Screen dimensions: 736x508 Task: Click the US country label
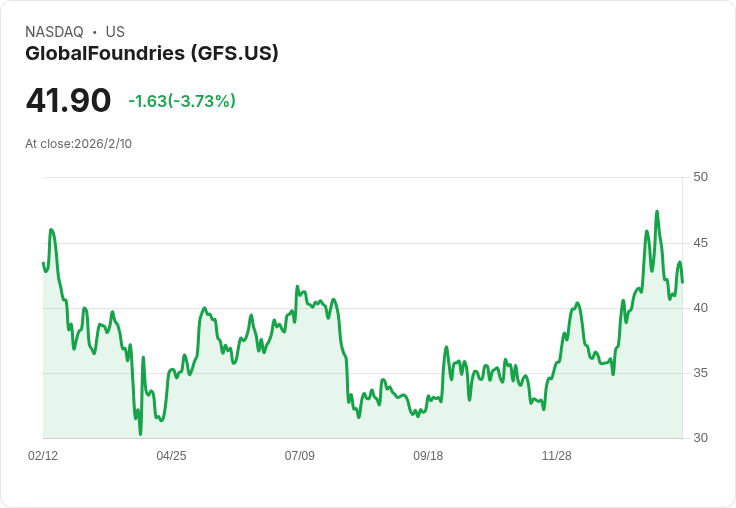[x=115, y=32]
